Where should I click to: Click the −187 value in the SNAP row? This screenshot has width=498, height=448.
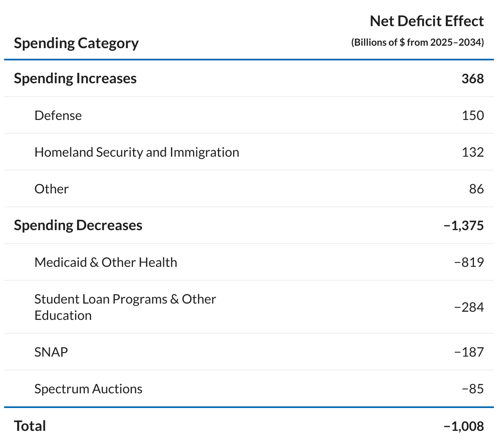(469, 352)
